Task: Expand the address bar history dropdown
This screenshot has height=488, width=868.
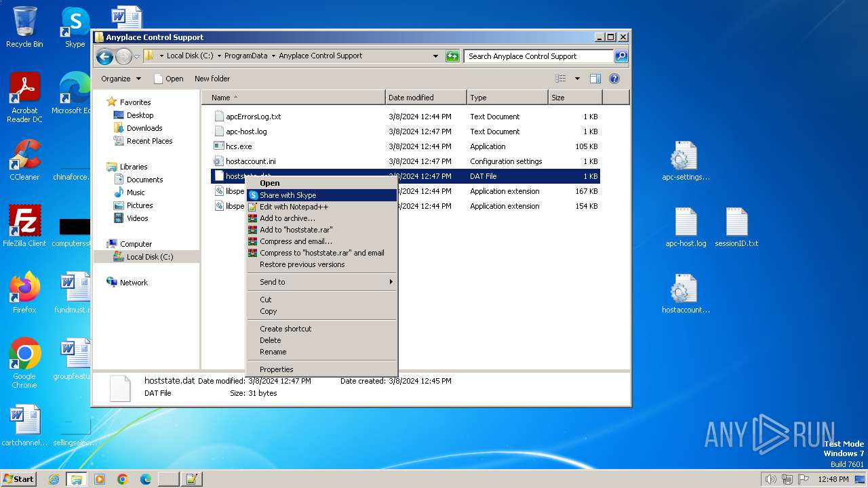Action: coord(435,56)
